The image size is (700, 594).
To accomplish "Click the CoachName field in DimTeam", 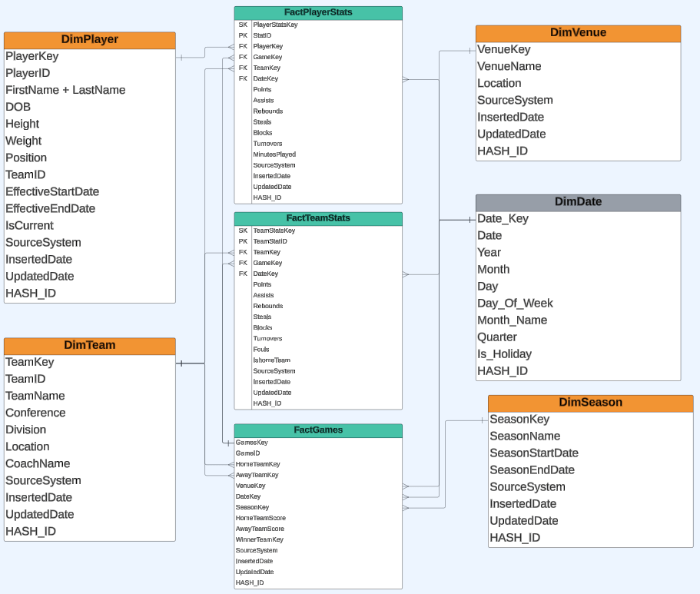I will (x=90, y=464).
